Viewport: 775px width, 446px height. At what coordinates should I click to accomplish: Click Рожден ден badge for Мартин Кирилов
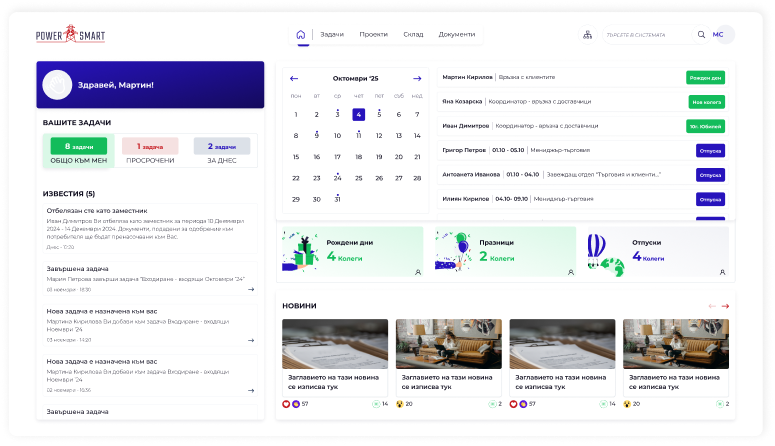[705, 78]
